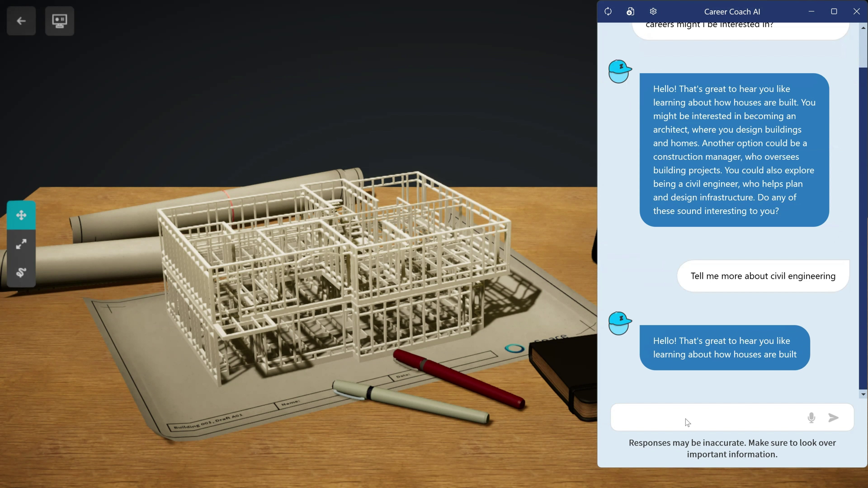Click the Career Coach AI title bar
This screenshot has height=488, width=868.
click(732, 11)
